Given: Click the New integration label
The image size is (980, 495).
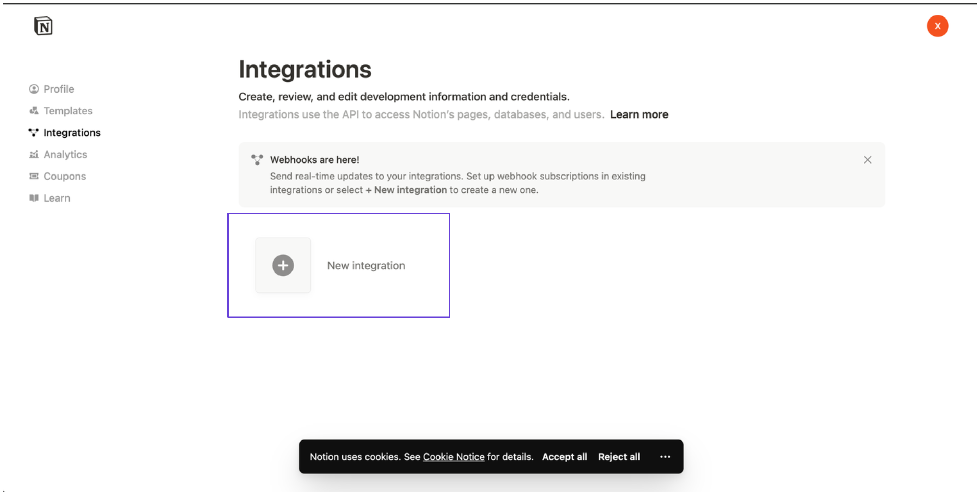Looking at the screenshot, I should click(365, 265).
